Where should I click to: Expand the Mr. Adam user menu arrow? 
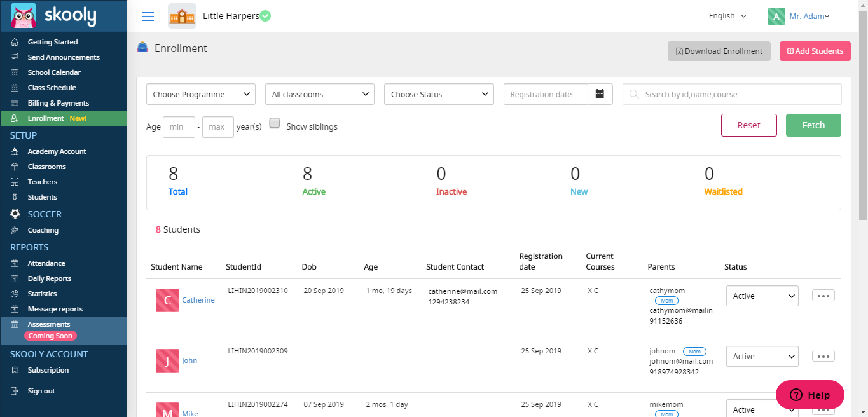(x=827, y=17)
